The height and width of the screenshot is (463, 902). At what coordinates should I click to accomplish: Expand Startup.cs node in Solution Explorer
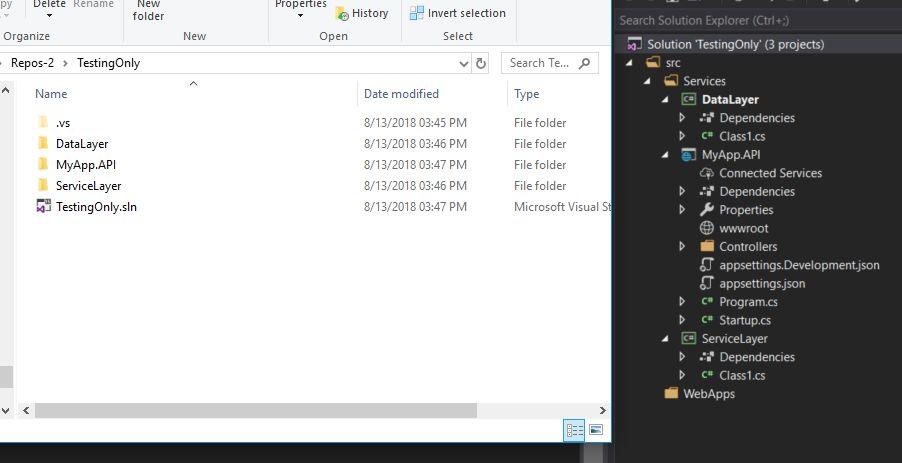click(682, 320)
